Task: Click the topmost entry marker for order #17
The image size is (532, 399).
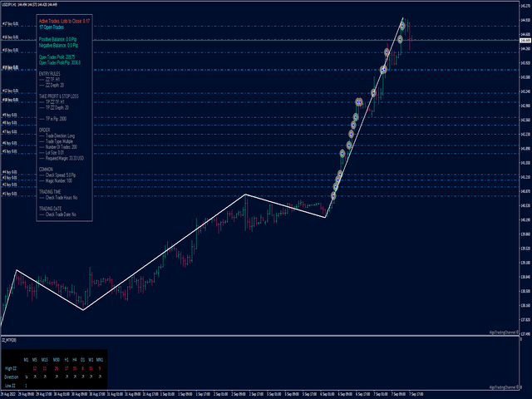Action: point(402,26)
